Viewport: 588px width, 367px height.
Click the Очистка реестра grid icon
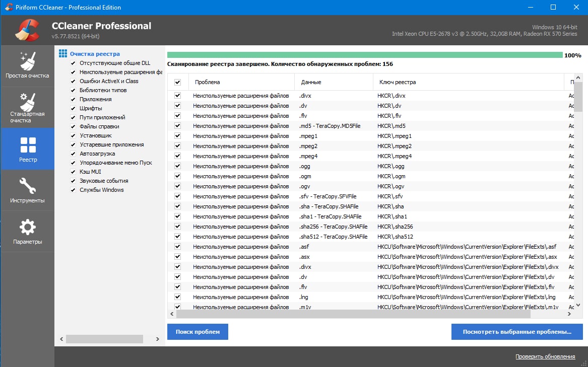pyautogui.click(x=62, y=53)
